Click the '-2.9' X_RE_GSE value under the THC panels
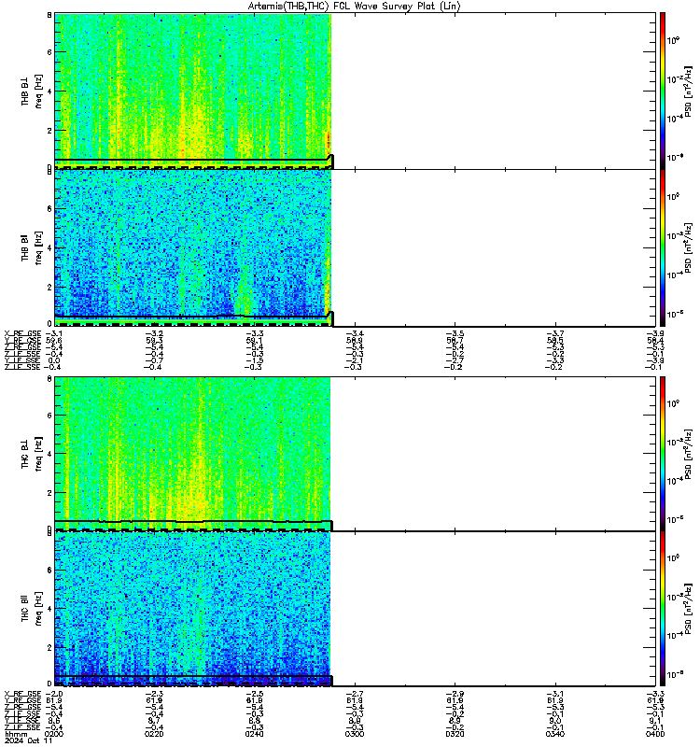 455,694
